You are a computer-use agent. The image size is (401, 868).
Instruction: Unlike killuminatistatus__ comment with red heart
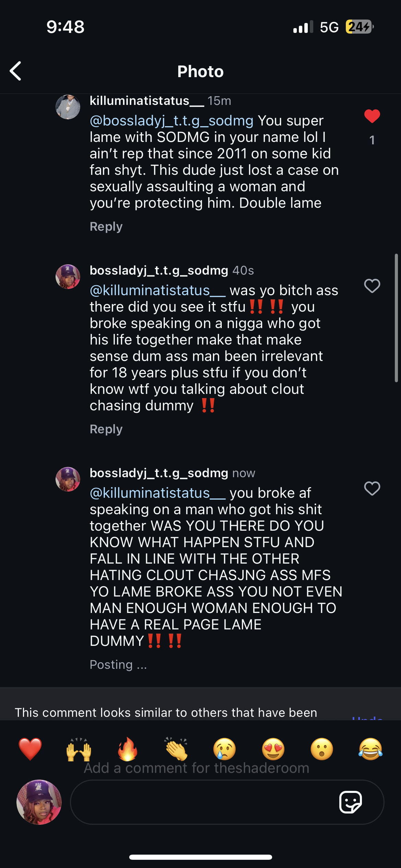(372, 116)
